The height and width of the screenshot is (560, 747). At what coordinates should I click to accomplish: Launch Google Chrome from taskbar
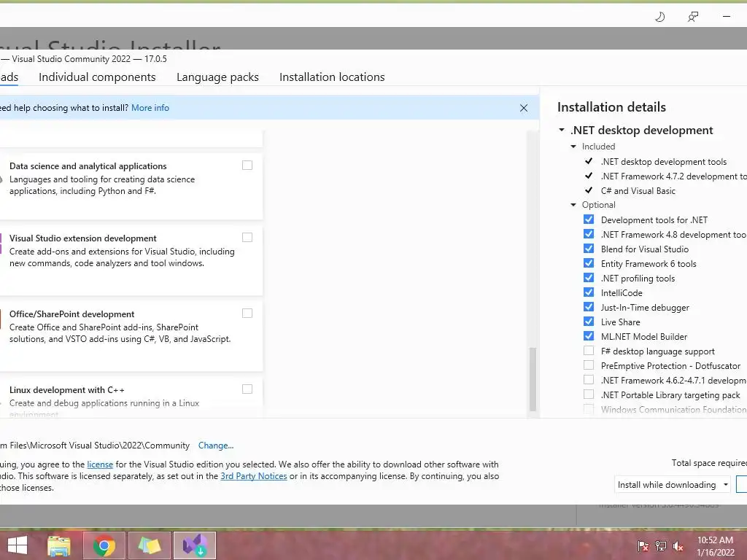(x=104, y=545)
